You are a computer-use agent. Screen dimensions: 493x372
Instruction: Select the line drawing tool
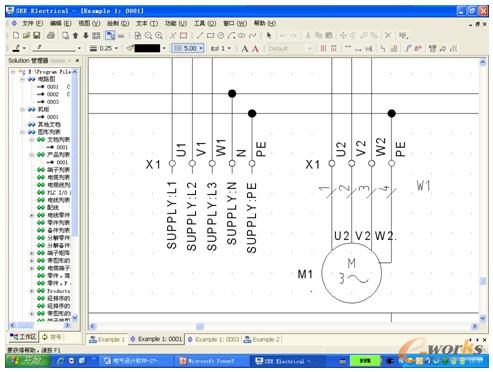click(200, 36)
